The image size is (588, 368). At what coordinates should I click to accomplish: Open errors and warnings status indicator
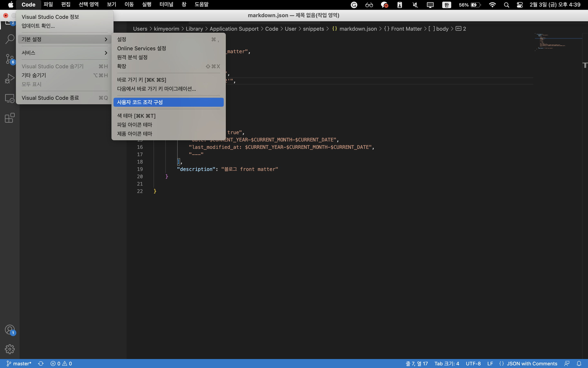click(61, 363)
